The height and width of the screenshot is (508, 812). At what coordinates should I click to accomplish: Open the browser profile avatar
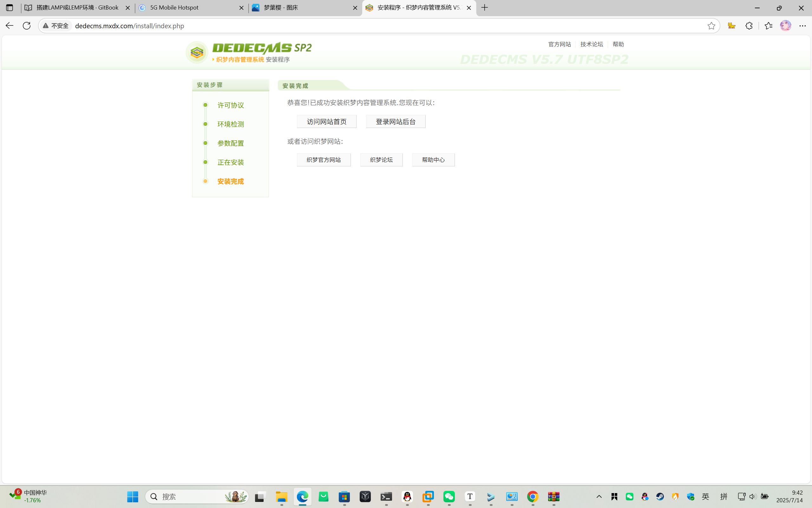(x=785, y=26)
